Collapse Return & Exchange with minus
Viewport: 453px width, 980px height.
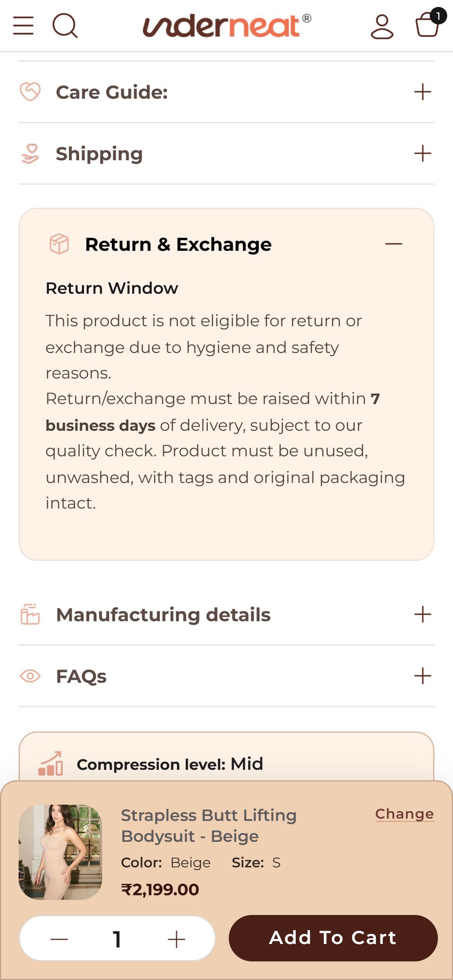point(394,244)
